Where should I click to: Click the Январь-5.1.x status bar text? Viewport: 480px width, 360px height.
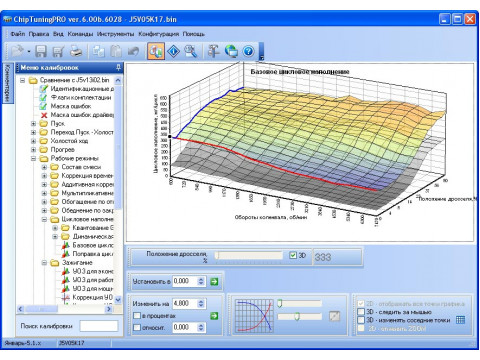pos(23,343)
